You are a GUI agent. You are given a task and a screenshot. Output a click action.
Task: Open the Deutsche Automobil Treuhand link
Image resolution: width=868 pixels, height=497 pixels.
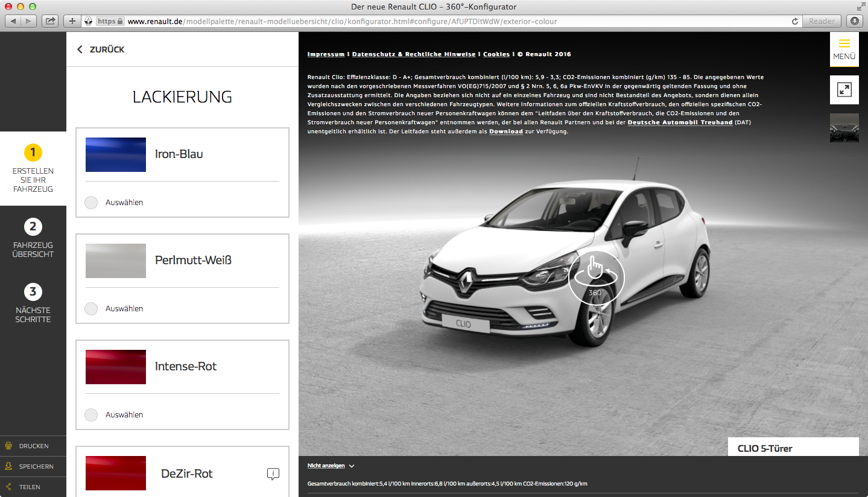[x=680, y=122]
